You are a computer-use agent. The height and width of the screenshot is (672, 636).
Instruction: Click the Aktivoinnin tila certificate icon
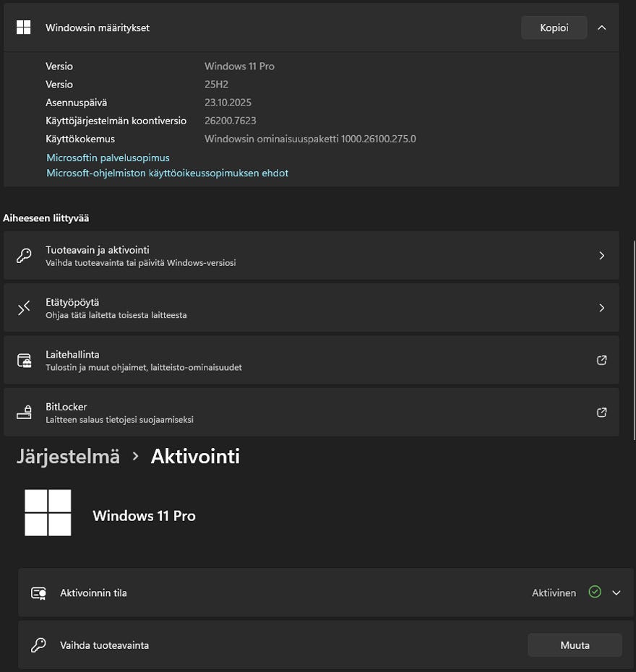tap(38, 593)
